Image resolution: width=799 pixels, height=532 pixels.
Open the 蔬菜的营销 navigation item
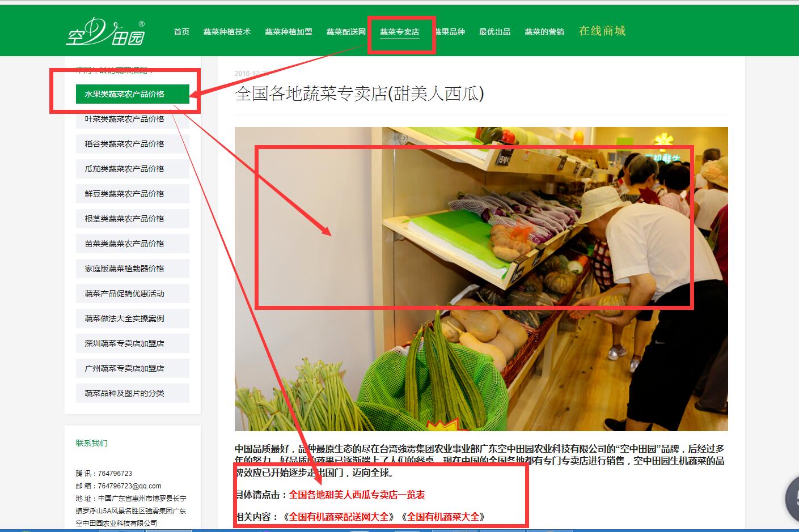click(544, 32)
